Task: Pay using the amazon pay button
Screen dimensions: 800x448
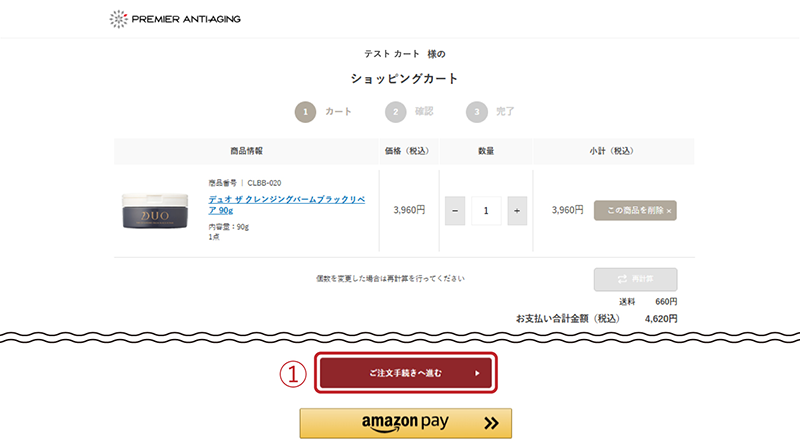Action: point(406,423)
